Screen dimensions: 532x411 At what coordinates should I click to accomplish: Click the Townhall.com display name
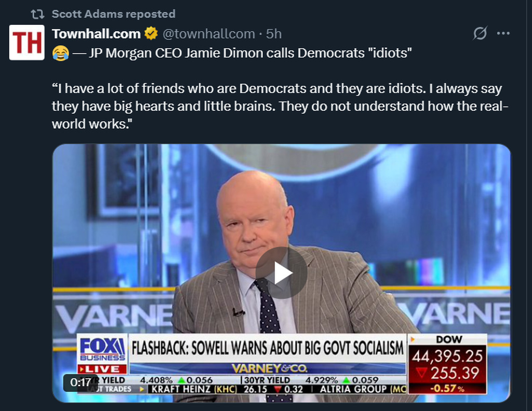point(96,34)
